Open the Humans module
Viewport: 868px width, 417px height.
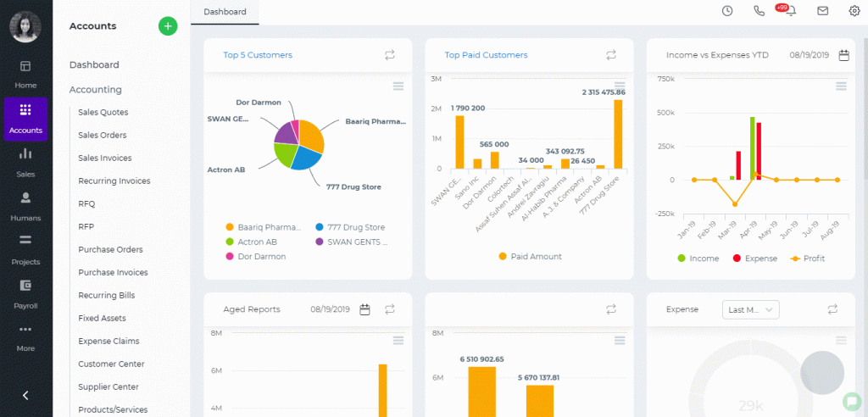pos(25,206)
